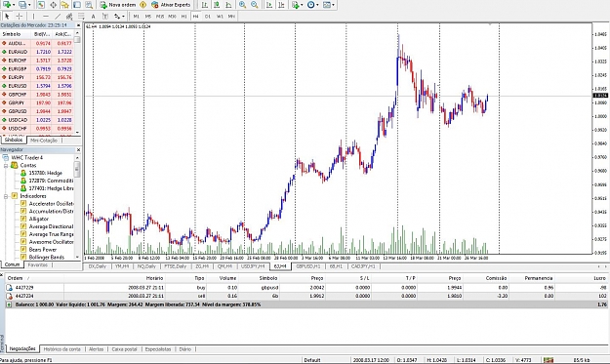The width and height of the screenshot is (610, 364).
Task: Open Histórico da conta terminal tab
Action: [x=61, y=349]
